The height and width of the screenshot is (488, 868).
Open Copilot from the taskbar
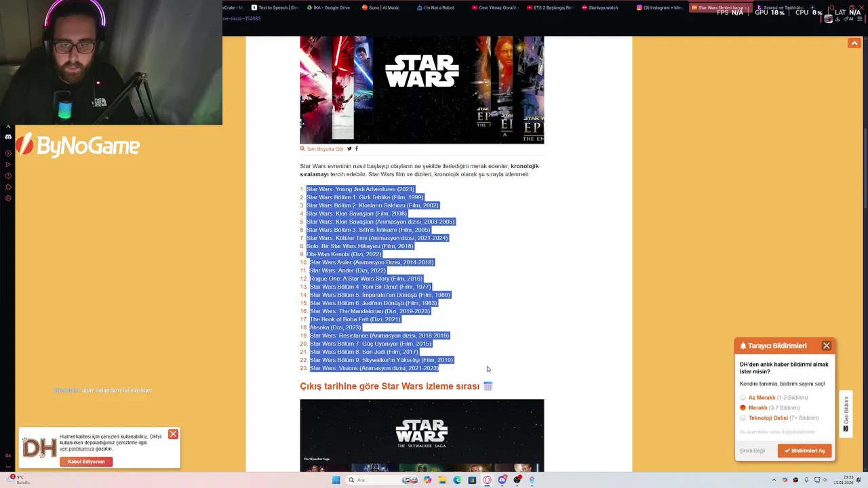click(427, 480)
